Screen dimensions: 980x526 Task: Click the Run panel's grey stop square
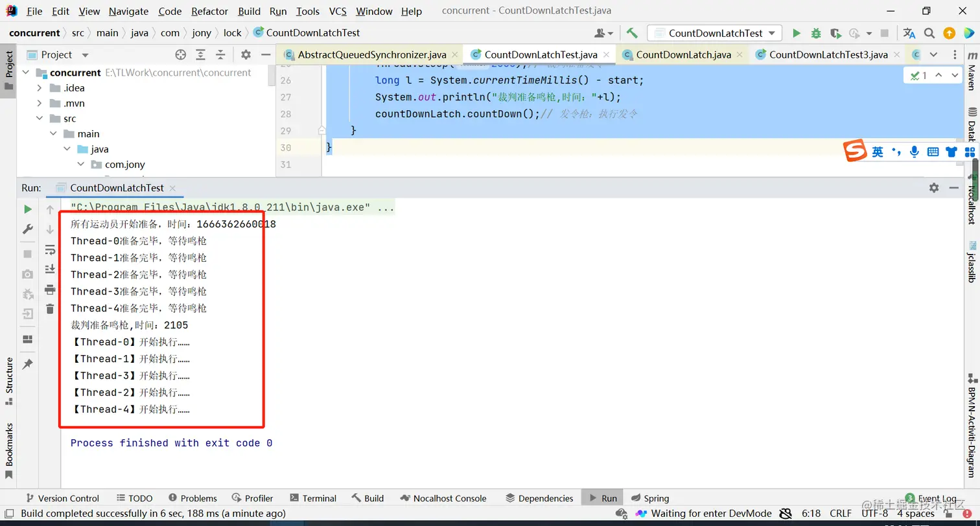pyautogui.click(x=27, y=254)
